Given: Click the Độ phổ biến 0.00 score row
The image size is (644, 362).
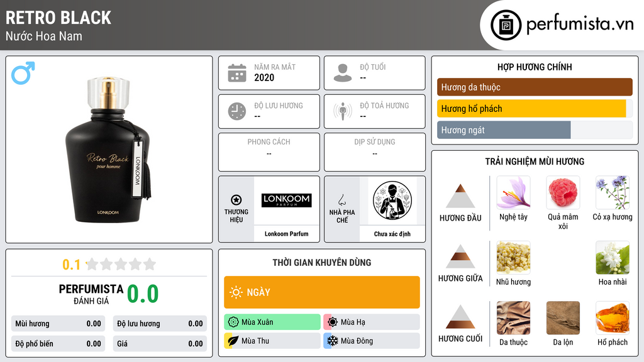Looking at the screenshot, I should pos(58,344).
